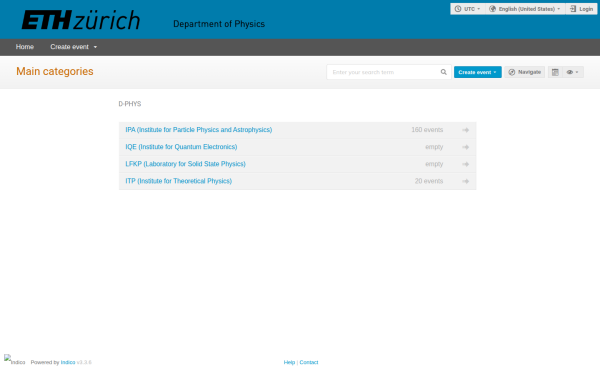Open the calendar view icon
Screen dimensions: 600x375
[x=555, y=72]
